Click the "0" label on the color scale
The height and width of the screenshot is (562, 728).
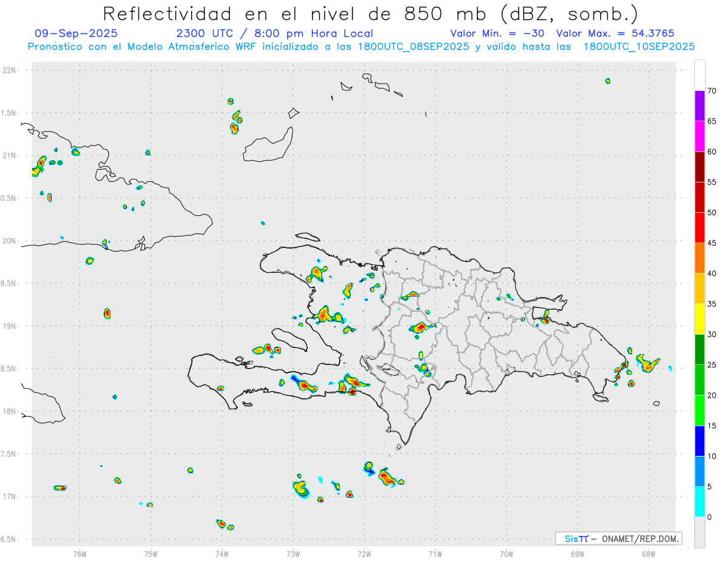[x=709, y=517]
